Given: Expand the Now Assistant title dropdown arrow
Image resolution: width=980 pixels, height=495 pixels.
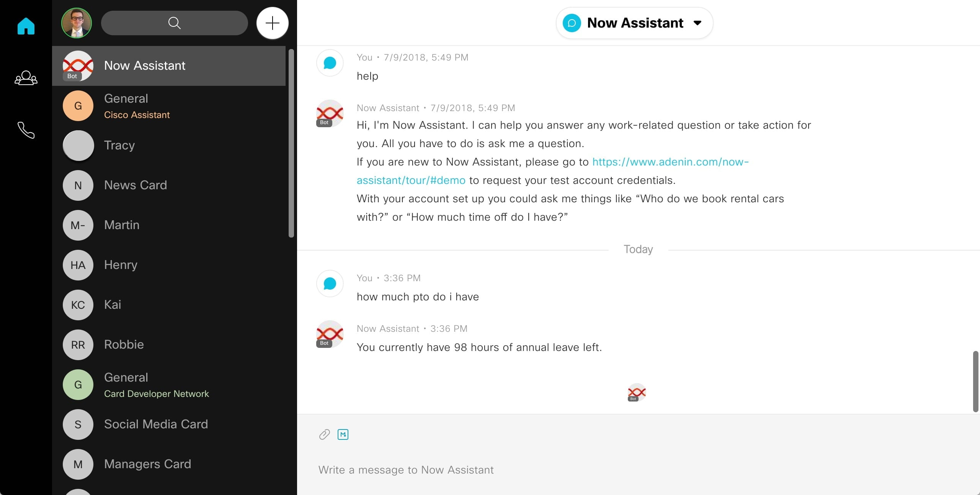Looking at the screenshot, I should click(697, 23).
